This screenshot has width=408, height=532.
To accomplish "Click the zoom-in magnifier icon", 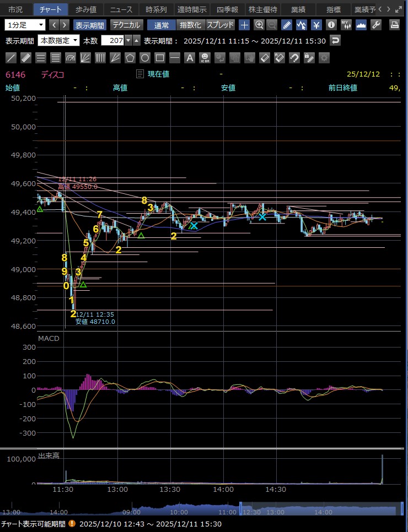I will tap(259, 25).
